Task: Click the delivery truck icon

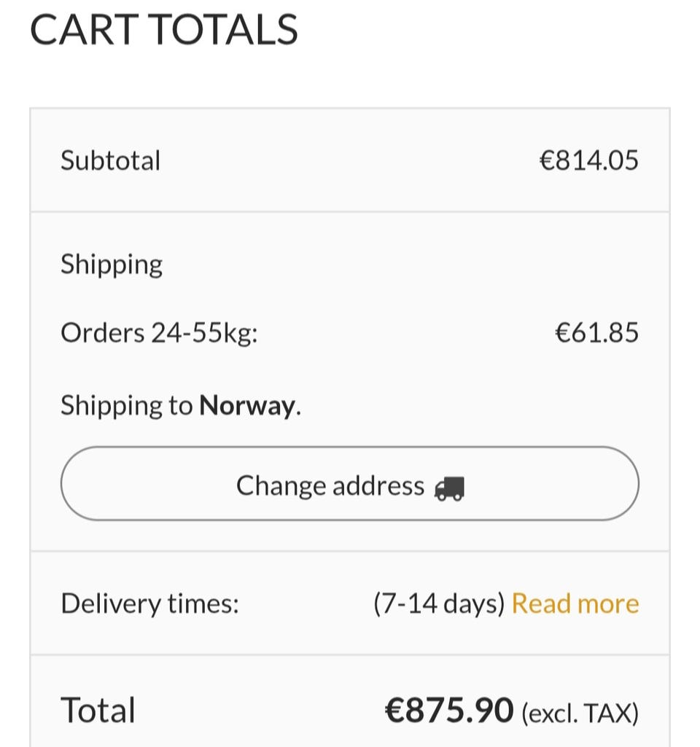Action: click(x=449, y=488)
